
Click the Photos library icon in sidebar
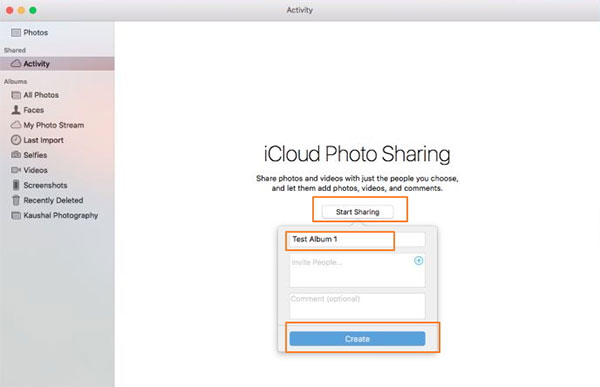point(16,33)
